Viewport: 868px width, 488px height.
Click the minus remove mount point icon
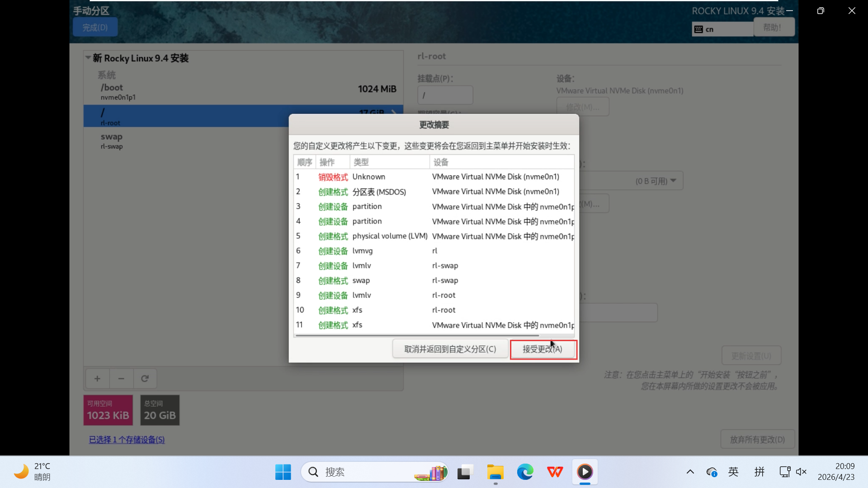[121, 379]
